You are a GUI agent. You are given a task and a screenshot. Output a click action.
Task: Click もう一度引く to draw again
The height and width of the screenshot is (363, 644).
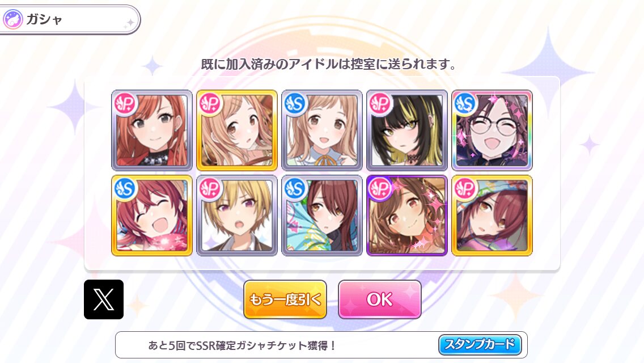click(x=285, y=299)
